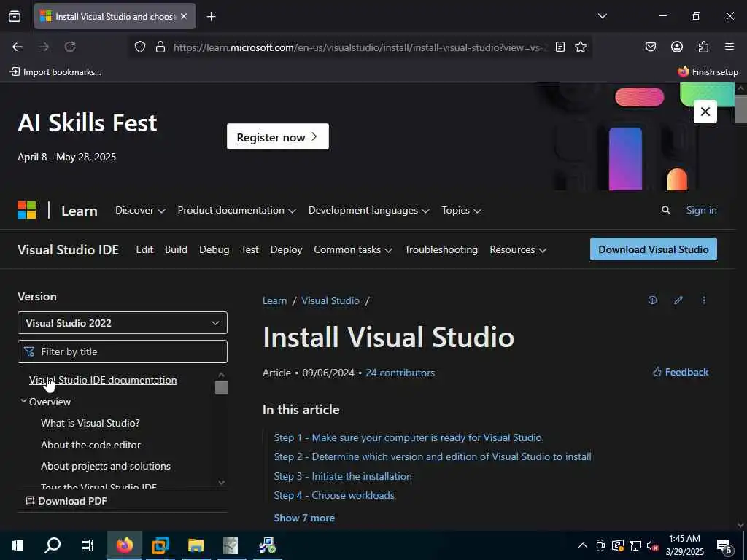Open the 24 contributors link

pyautogui.click(x=400, y=373)
